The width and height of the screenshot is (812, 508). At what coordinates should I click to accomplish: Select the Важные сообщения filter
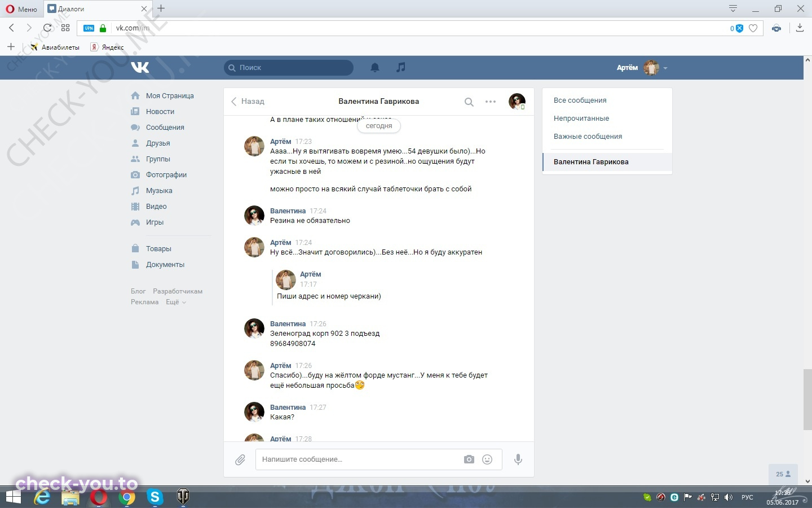pyautogui.click(x=588, y=137)
